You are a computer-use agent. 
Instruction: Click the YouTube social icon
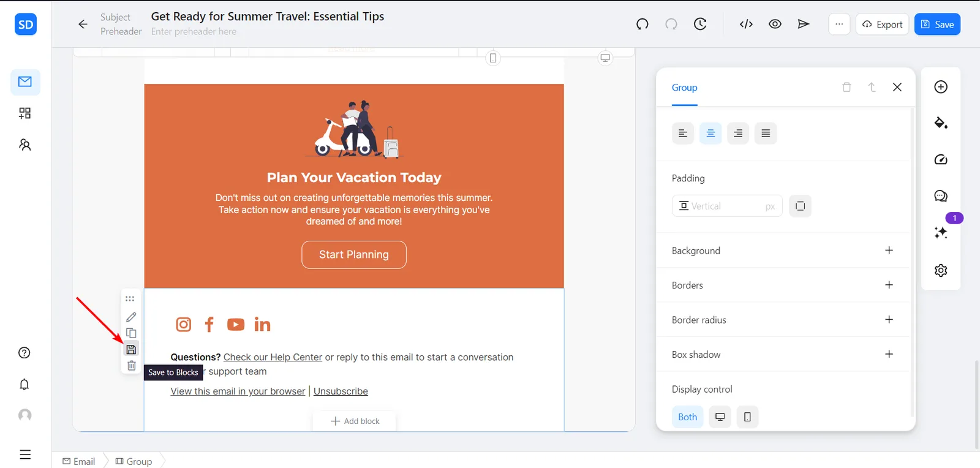pos(236,324)
